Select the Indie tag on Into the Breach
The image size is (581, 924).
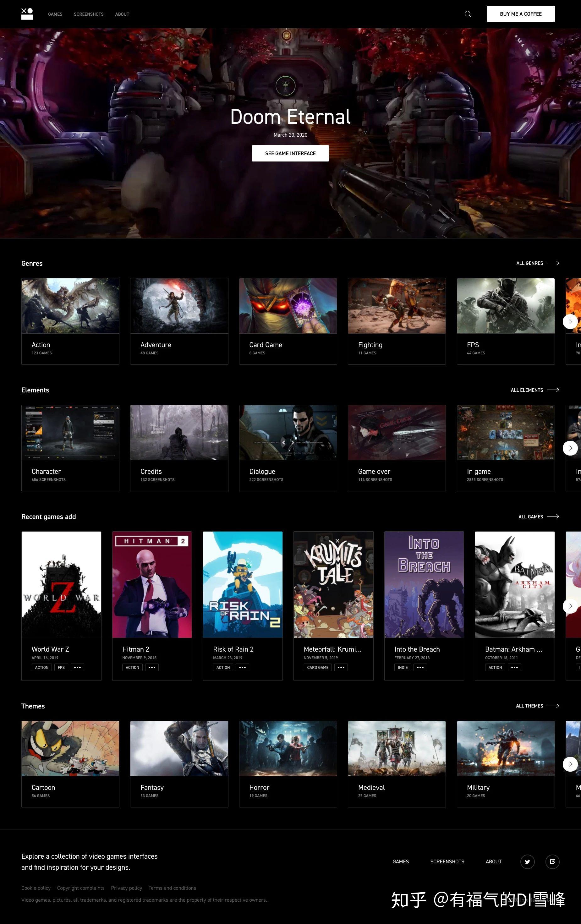point(403,667)
